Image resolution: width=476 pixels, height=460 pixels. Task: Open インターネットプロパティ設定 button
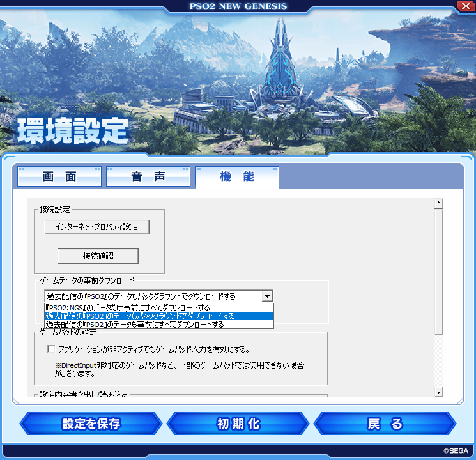point(96,227)
